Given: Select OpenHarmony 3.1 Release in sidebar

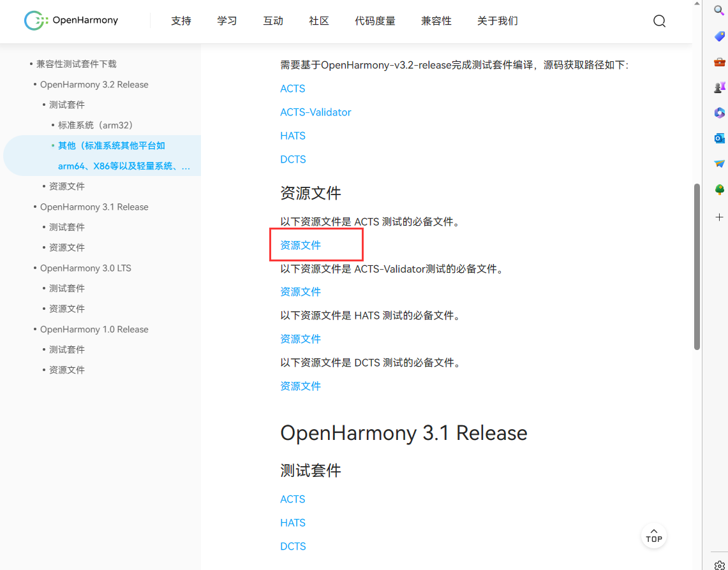Looking at the screenshot, I should click(94, 207).
